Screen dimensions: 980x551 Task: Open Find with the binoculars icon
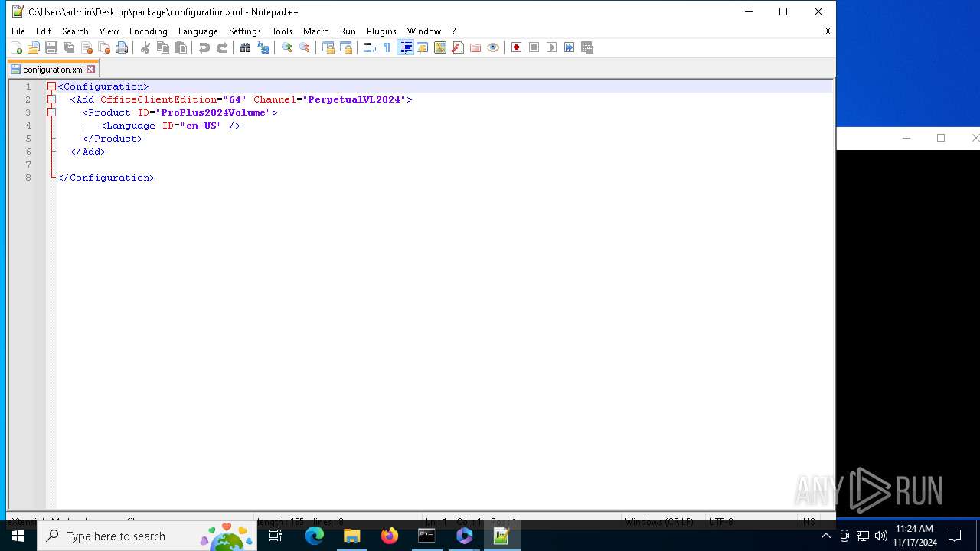point(246,47)
